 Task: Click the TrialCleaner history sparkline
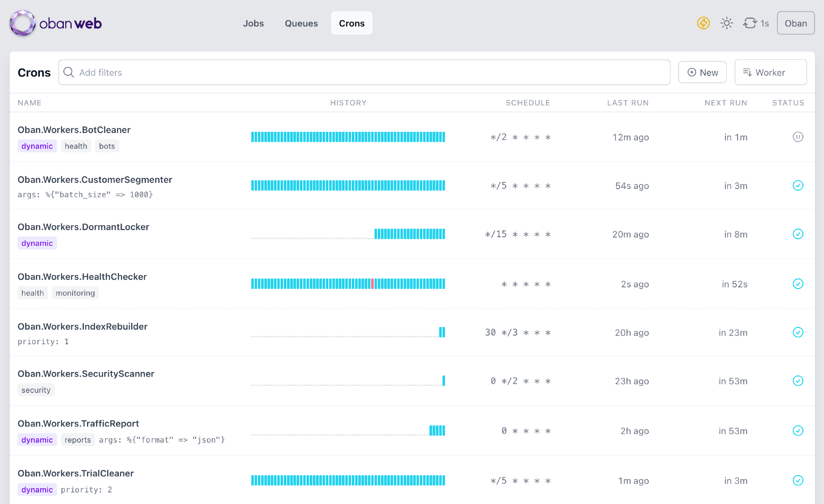(348, 481)
